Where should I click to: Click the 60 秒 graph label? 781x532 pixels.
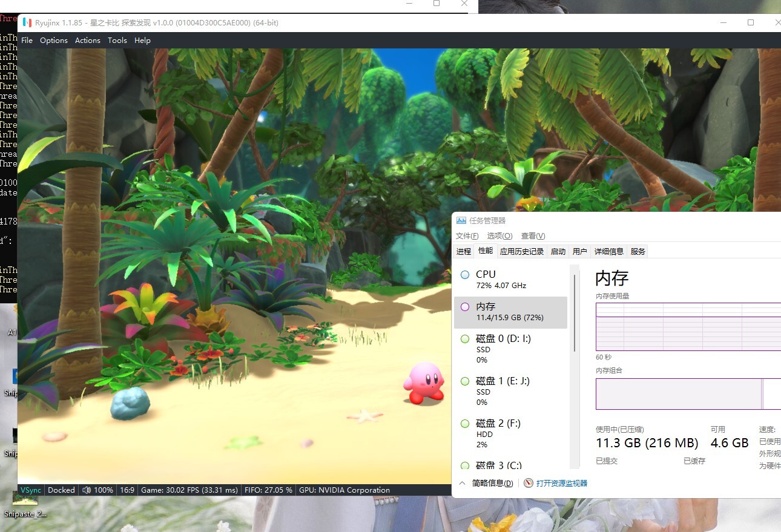pyautogui.click(x=604, y=357)
